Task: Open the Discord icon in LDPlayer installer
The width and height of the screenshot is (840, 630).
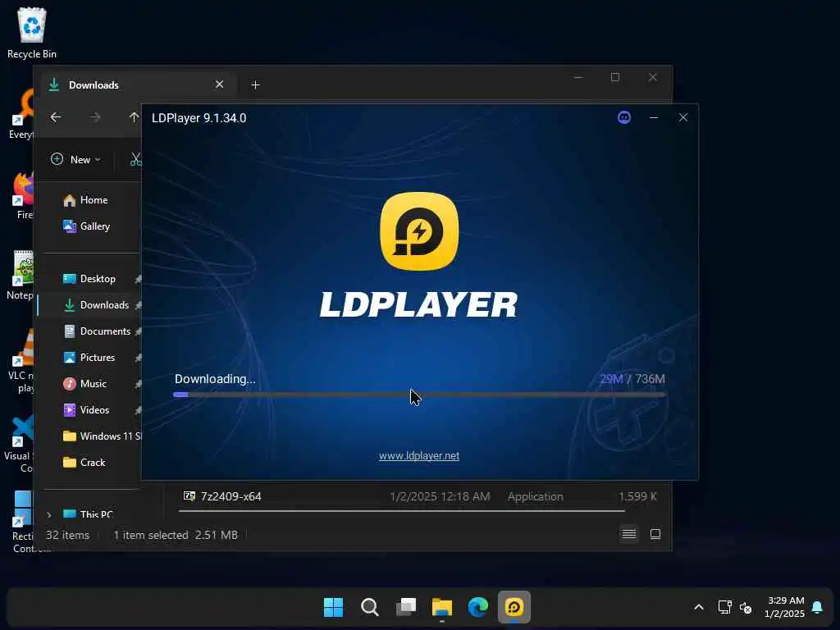Action: pos(624,117)
